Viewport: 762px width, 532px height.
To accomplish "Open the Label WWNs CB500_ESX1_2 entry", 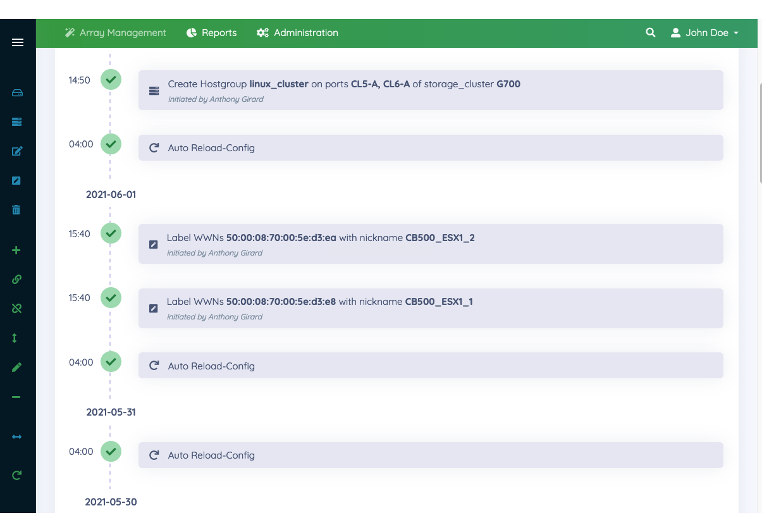I will pyautogui.click(x=431, y=244).
